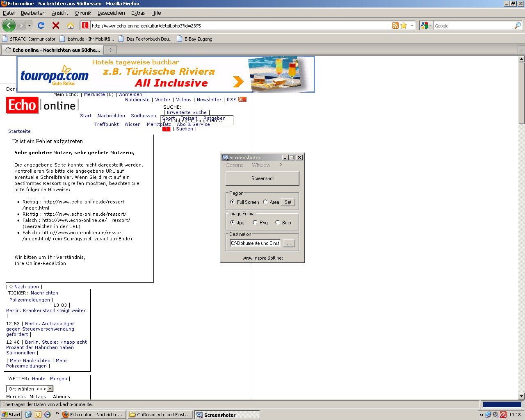Open the Datei menu

[x=9, y=13]
